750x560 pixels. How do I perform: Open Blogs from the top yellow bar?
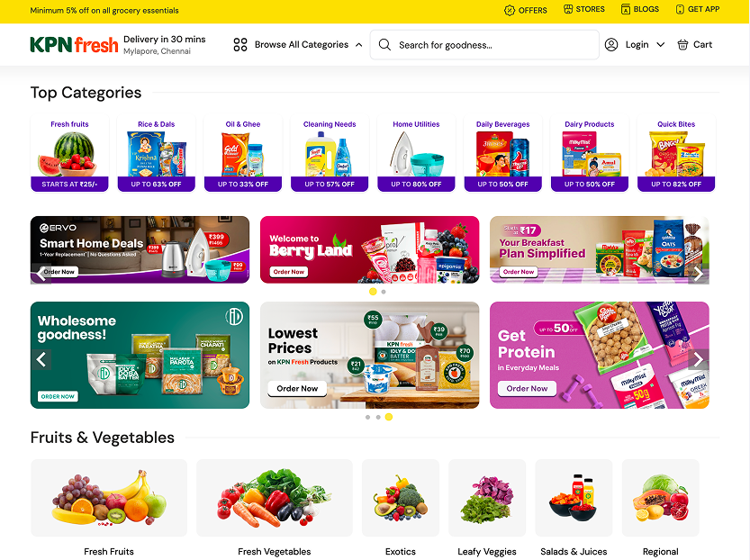pyautogui.click(x=640, y=9)
